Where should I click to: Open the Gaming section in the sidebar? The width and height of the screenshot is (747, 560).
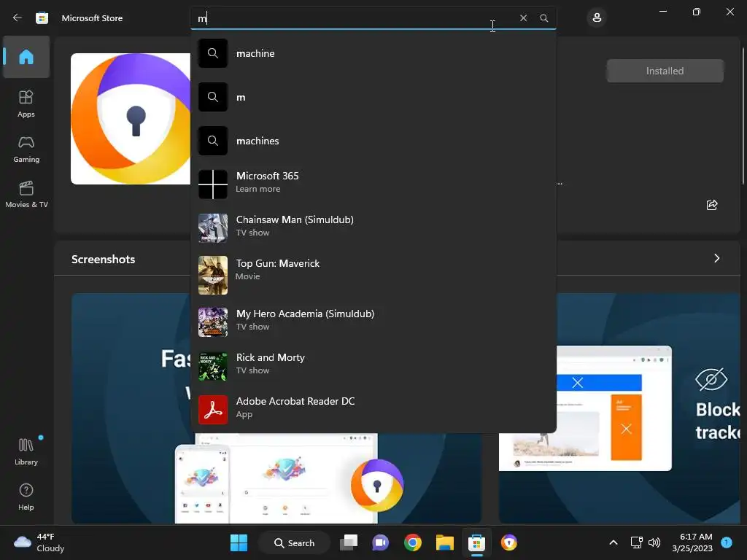pos(26,149)
